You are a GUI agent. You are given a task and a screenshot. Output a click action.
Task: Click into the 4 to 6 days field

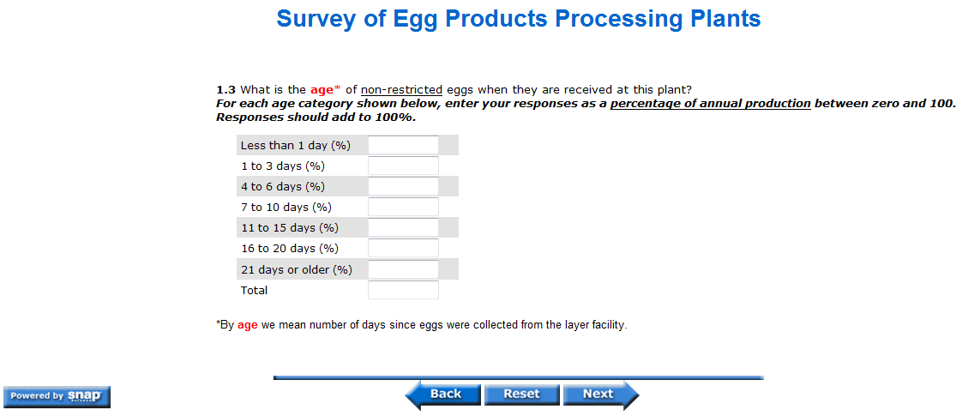(403, 186)
